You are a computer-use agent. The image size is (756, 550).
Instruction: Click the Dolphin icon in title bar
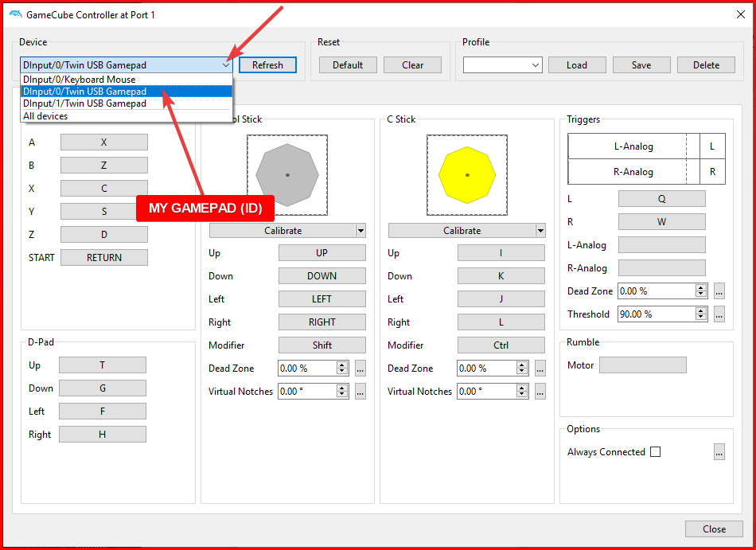coord(15,14)
